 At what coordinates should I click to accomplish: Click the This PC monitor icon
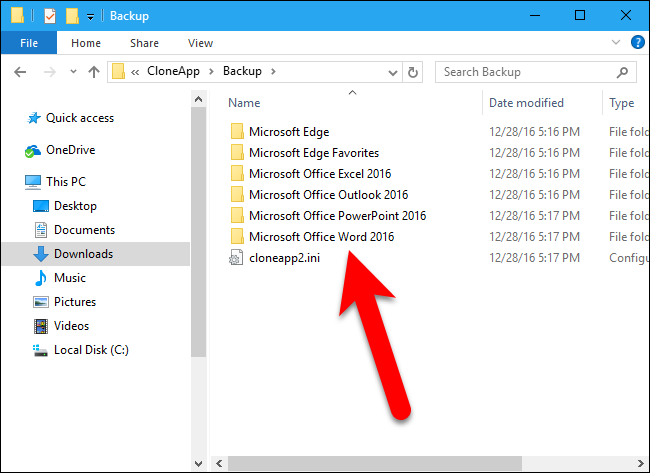[x=33, y=182]
